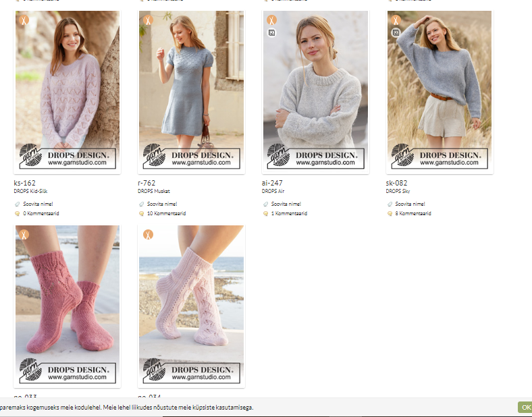Image resolution: width=532 pixels, height=417 pixels.
Task: Click the tag icon under ai-247
Action: (265, 204)
